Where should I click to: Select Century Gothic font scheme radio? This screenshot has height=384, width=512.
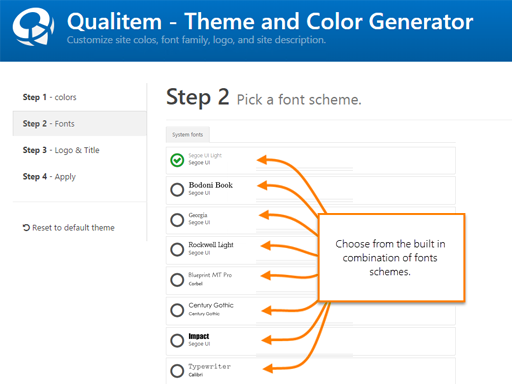click(x=177, y=310)
